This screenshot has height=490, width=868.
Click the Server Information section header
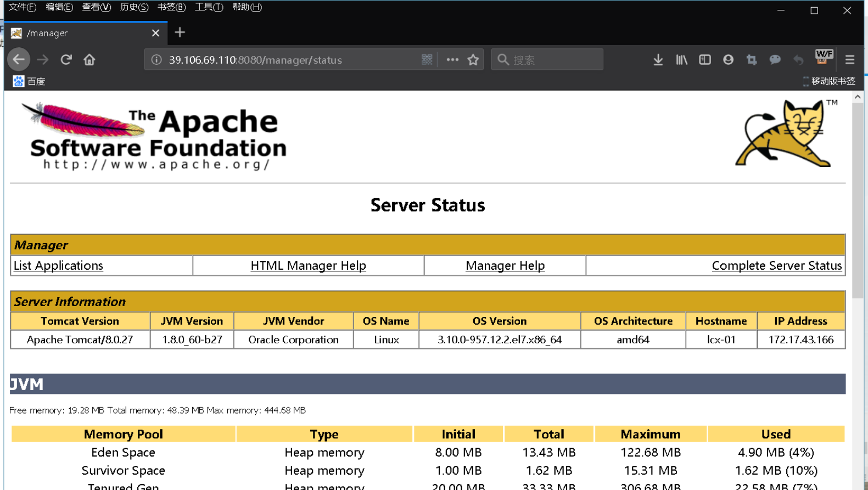click(x=428, y=302)
